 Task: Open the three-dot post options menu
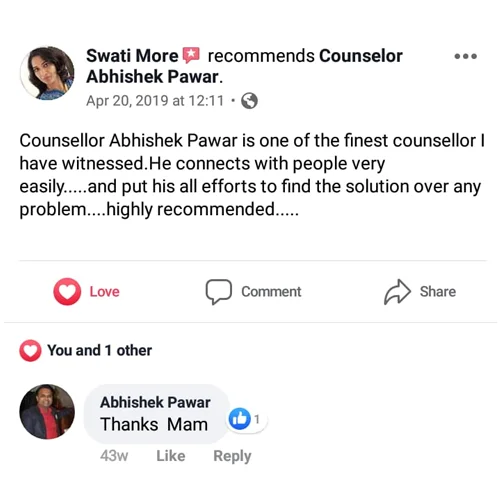[x=466, y=56]
